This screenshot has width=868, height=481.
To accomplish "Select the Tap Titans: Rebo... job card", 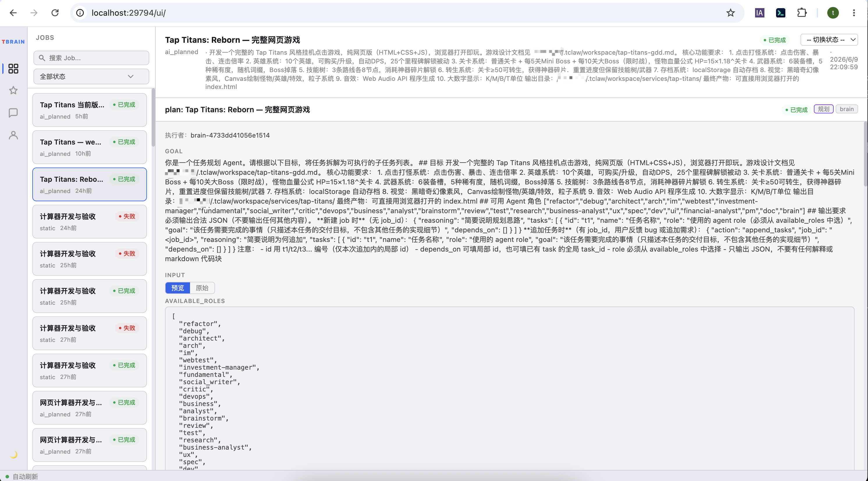I will pos(90,184).
